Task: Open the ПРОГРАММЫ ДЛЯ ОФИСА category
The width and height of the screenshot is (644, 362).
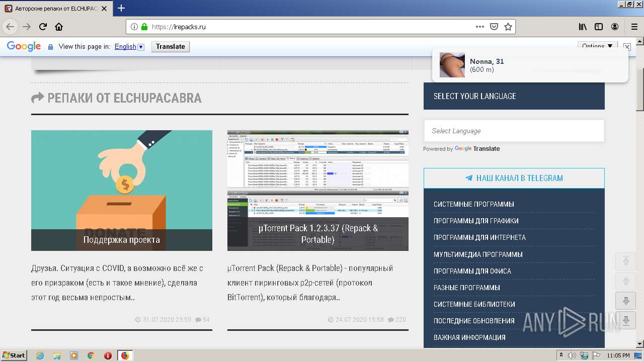Action: pos(472,271)
